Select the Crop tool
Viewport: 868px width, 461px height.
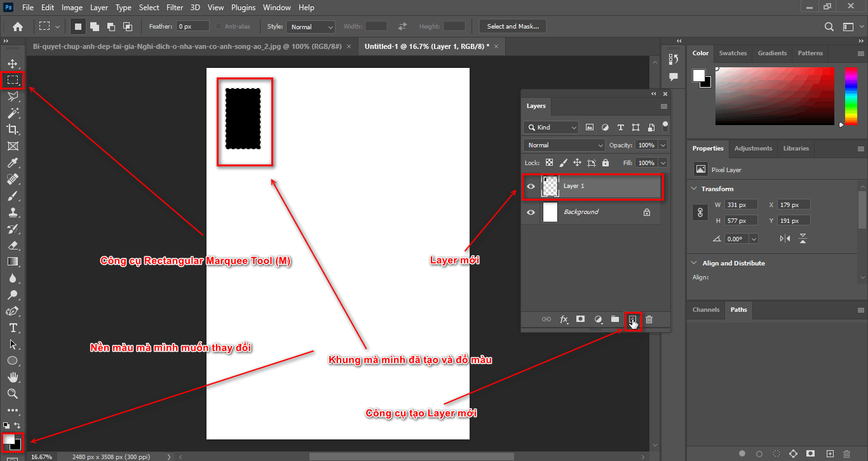pyautogui.click(x=13, y=129)
